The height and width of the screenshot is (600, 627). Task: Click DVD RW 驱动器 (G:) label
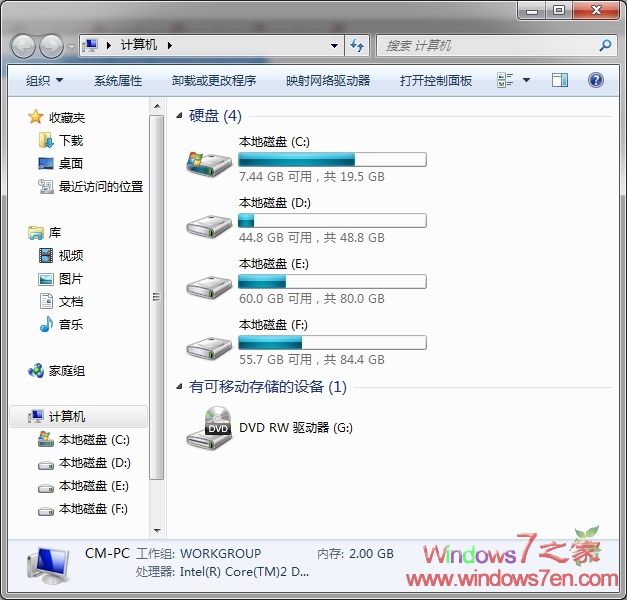tap(296, 428)
